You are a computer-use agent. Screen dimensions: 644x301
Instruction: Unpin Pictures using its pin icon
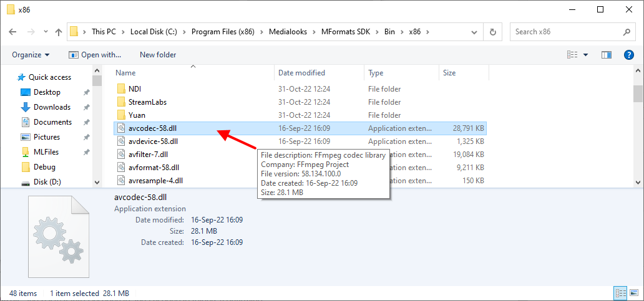coord(86,137)
